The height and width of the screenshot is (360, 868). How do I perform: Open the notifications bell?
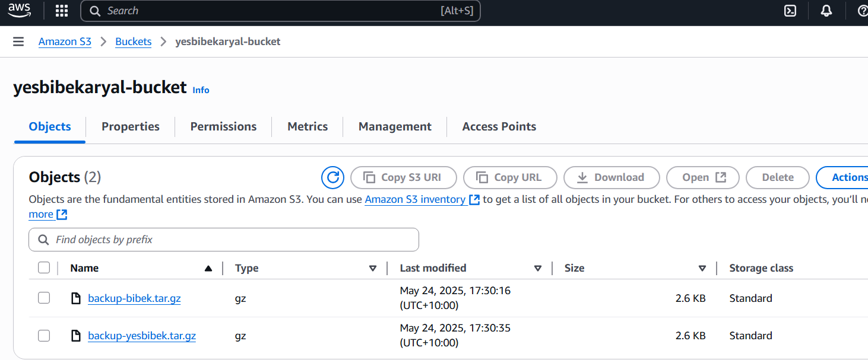[826, 11]
